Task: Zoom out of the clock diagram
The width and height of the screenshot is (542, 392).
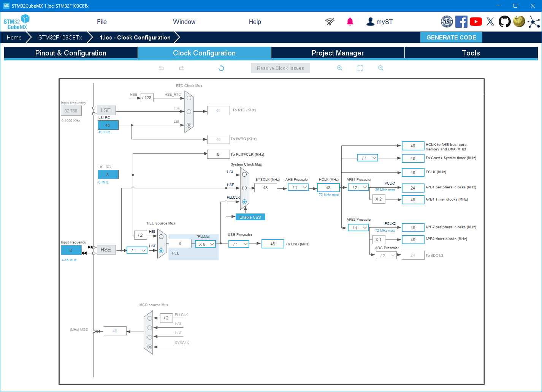Action: click(381, 68)
